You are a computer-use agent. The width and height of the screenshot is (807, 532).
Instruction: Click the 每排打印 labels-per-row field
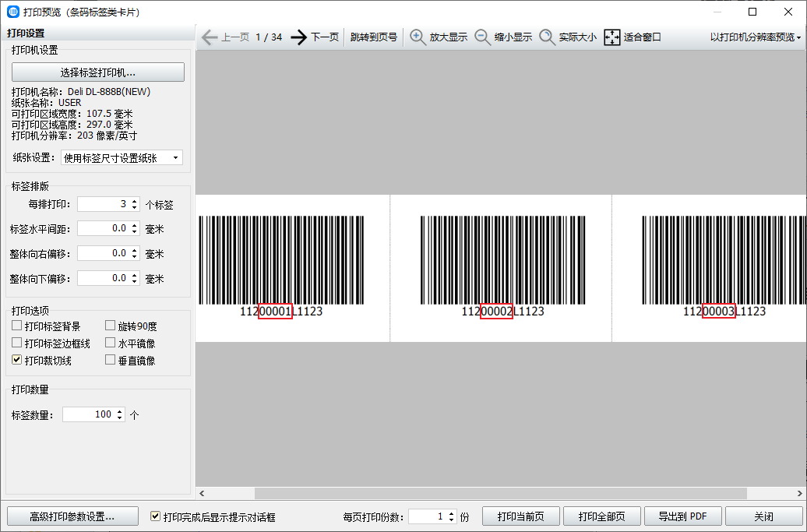coord(104,204)
